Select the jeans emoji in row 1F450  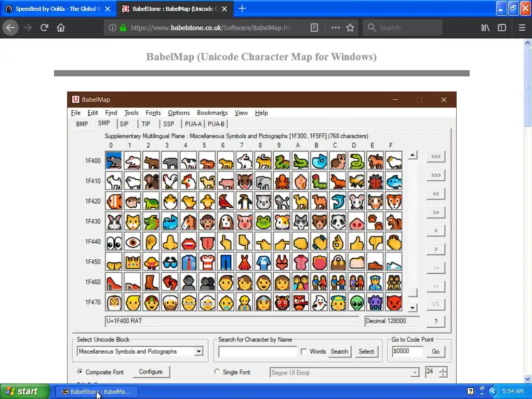225,262
